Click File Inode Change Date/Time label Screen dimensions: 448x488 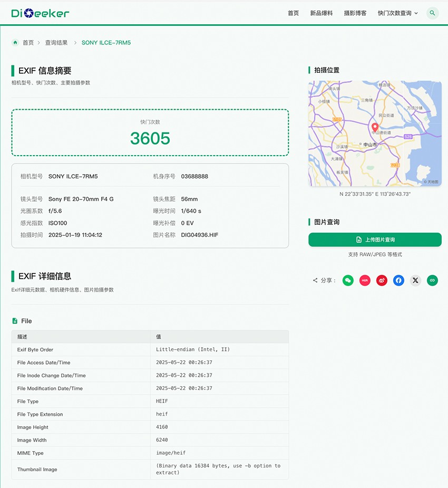[51, 376]
